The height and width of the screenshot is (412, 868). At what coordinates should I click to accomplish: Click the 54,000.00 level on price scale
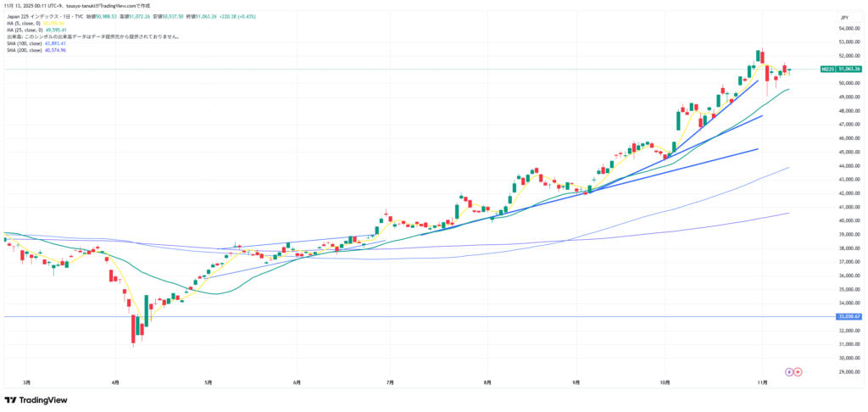[x=849, y=28]
